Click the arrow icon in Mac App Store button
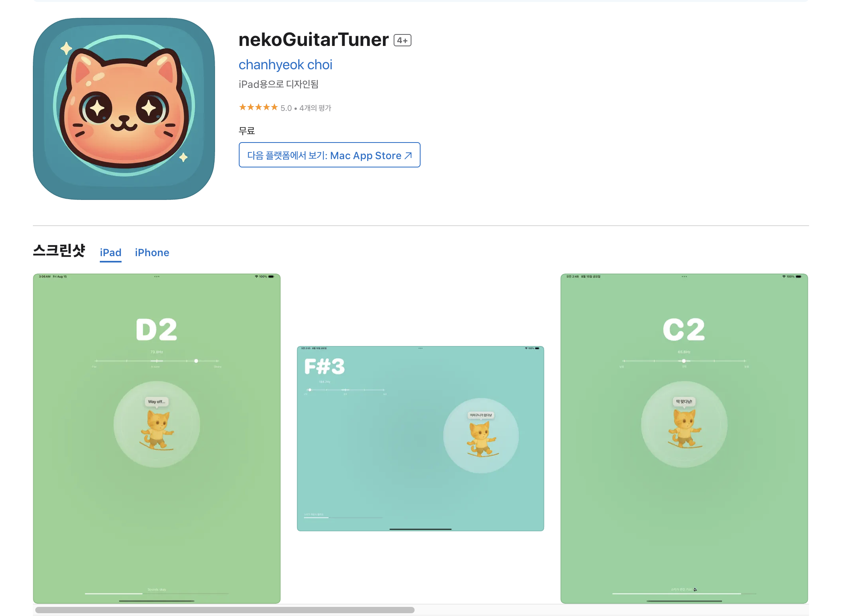853x616 pixels. point(408,156)
